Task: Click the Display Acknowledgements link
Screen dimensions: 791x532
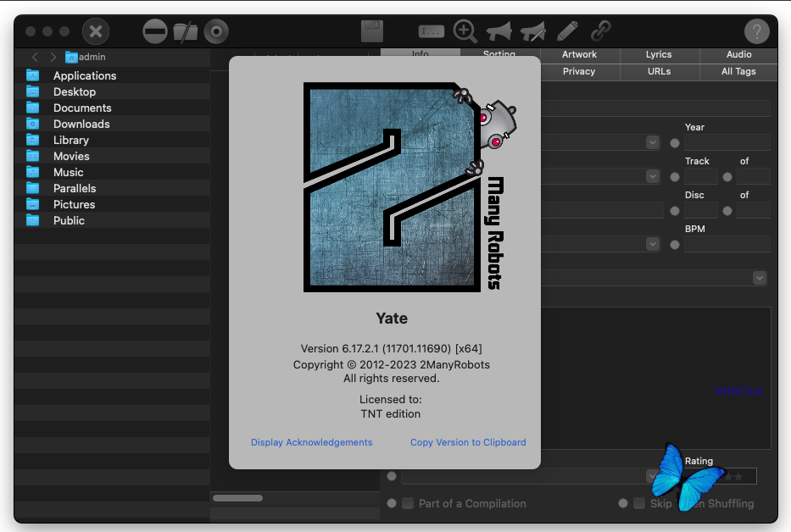Action: [x=312, y=442]
